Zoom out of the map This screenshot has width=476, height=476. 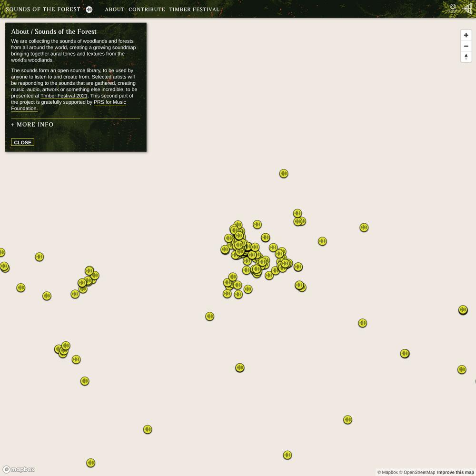(466, 46)
